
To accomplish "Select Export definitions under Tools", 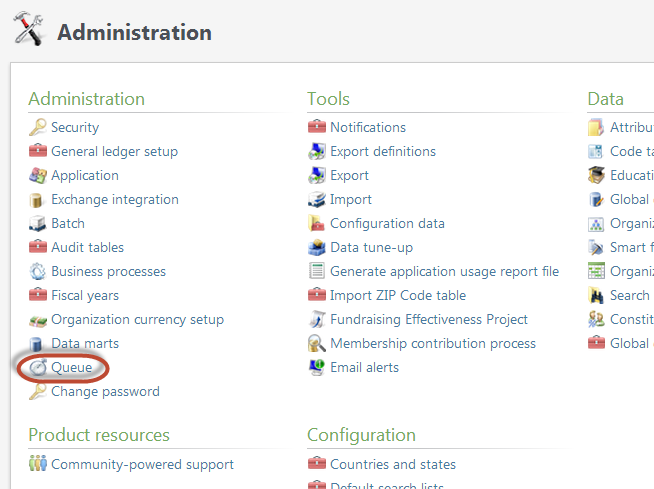I will [x=382, y=151].
